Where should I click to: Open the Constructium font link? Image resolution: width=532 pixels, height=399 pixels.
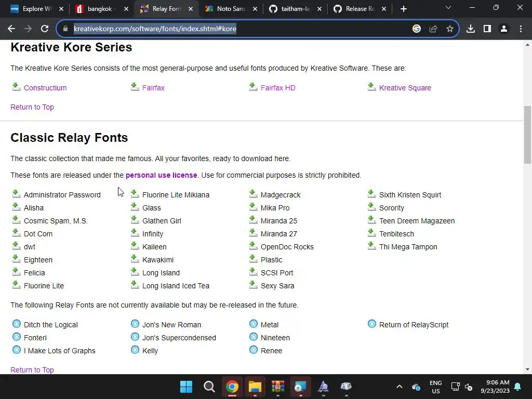click(x=45, y=88)
